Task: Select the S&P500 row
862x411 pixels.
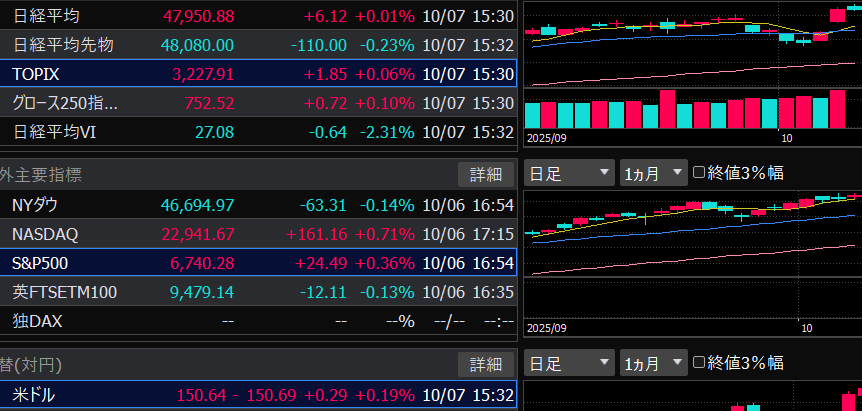Action: click(258, 264)
